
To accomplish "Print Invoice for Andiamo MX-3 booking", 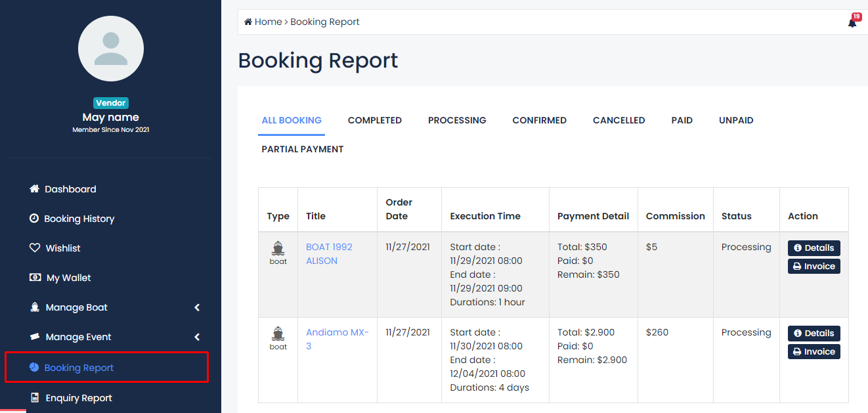I will click(x=814, y=352).
